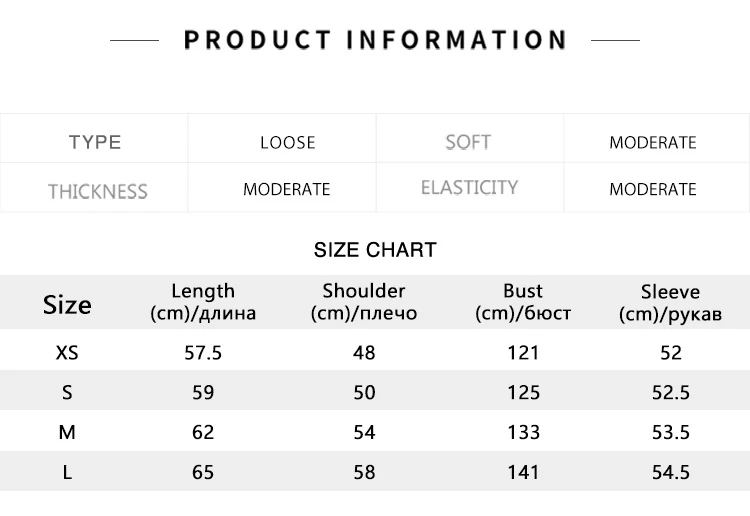Click the THICKNESS label cell
This screenshot has height=516, width=750.
pos(97,191)
